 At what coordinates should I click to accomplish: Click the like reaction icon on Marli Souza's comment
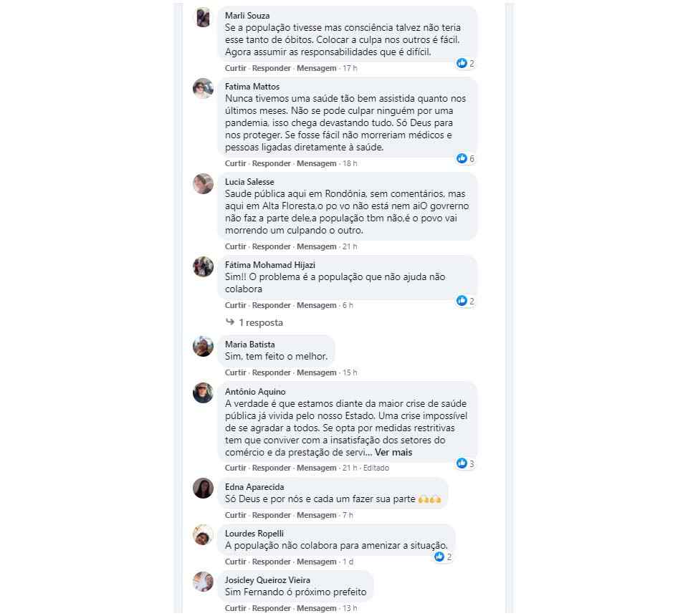(x=462, y=63)
